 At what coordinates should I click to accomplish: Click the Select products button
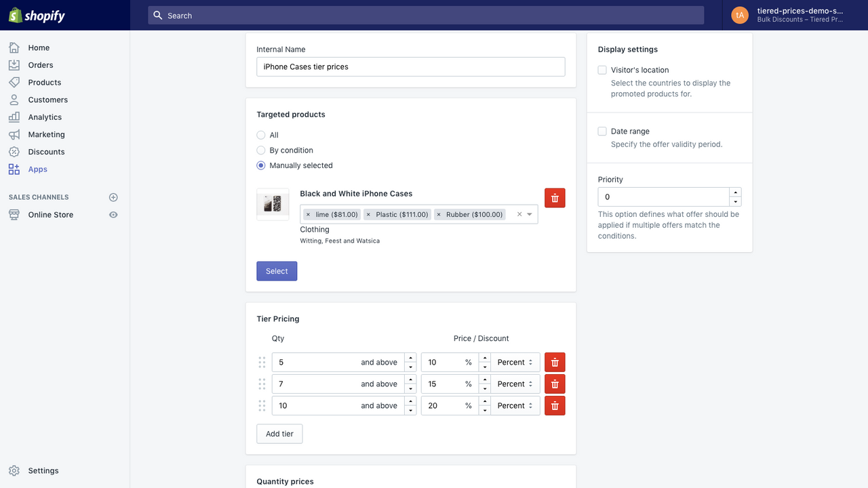(x=277, y=270)
